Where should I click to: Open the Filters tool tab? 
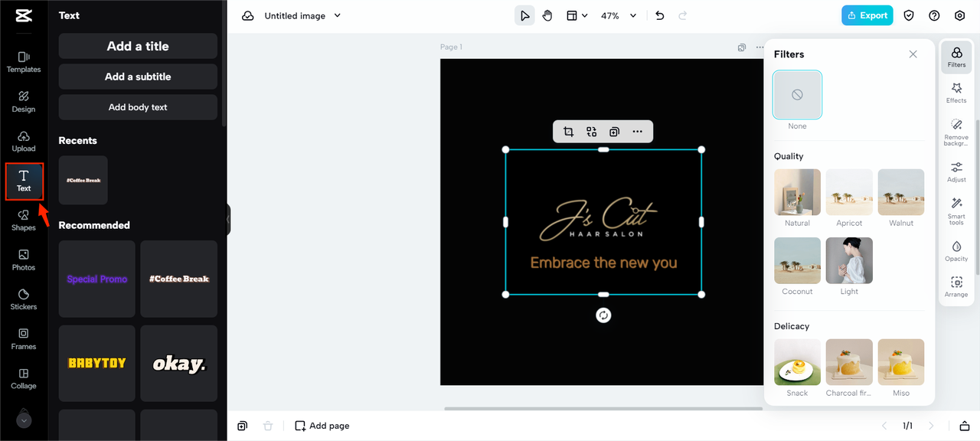[x=956, y=57]
